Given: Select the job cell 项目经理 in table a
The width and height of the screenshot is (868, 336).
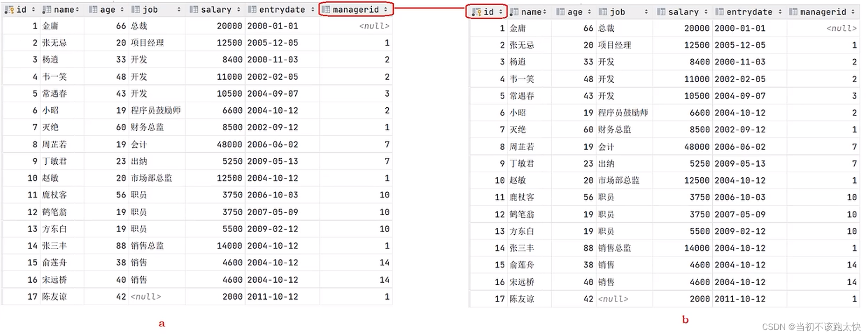Looking at the screenshot, I should tap(147, 43).
